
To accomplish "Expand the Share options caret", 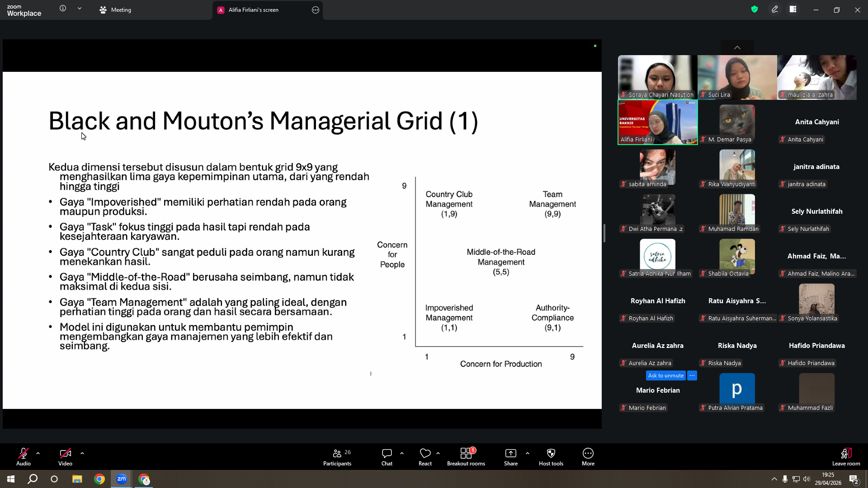I will coord(528,453).
